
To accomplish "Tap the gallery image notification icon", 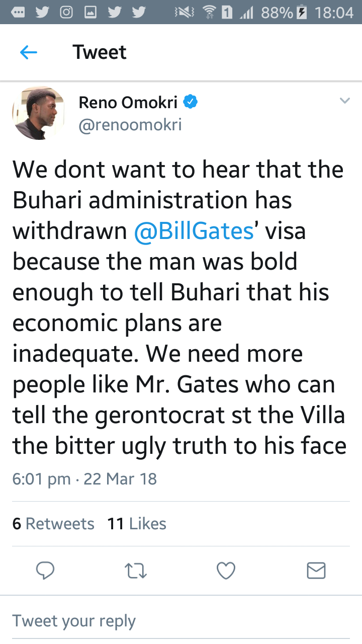I will coord(90,13).
